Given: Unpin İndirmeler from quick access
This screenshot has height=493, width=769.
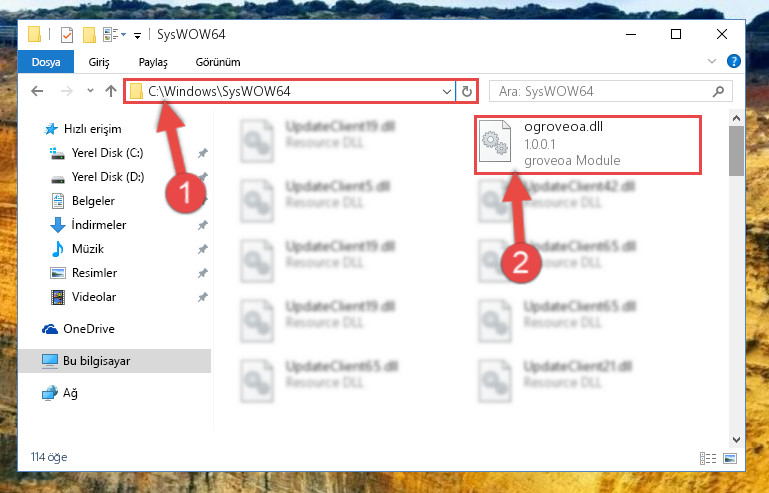Looking at the screenshot, I should [203, 225].
